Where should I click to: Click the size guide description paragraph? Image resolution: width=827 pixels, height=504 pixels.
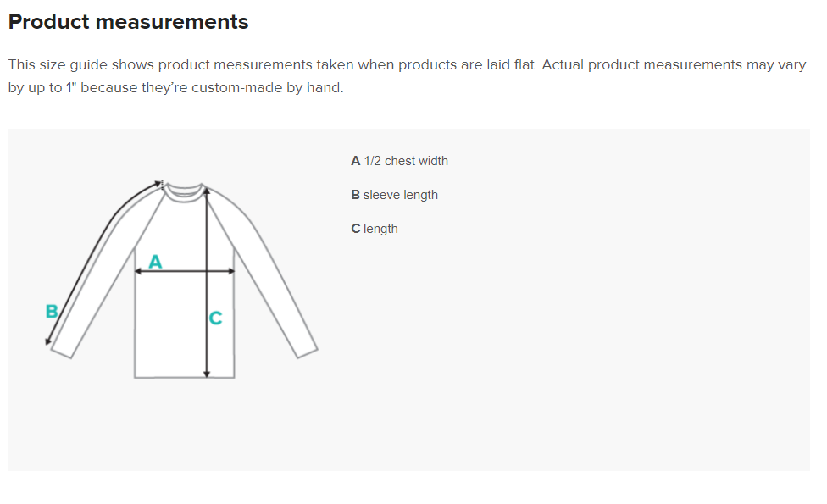coord(407,76)
